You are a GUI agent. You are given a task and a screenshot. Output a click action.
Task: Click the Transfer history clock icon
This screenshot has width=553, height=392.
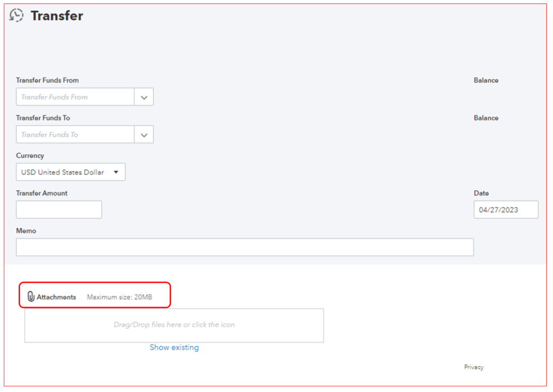point(16,15)
